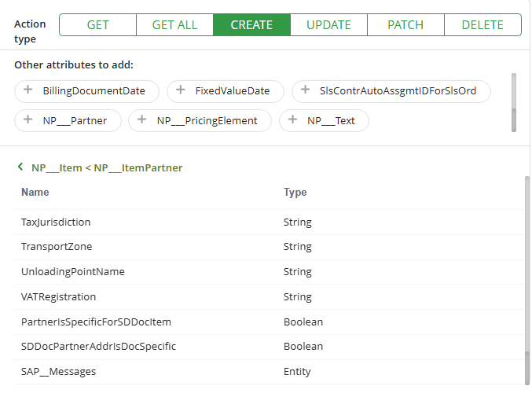532x397 pixels.
Task: Open the NP___Item breadcrumb link
Action: coord(57,168)
